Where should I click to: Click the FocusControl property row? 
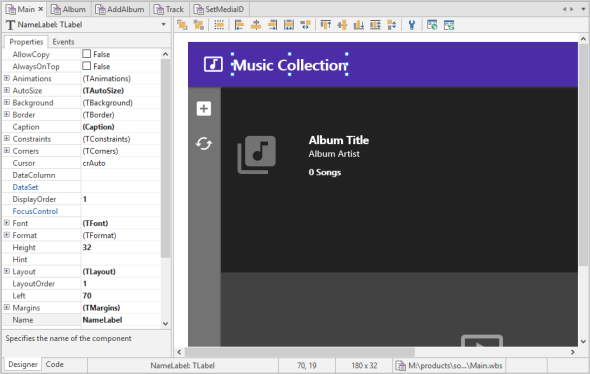pyautogui.click(x=81, y=211)
